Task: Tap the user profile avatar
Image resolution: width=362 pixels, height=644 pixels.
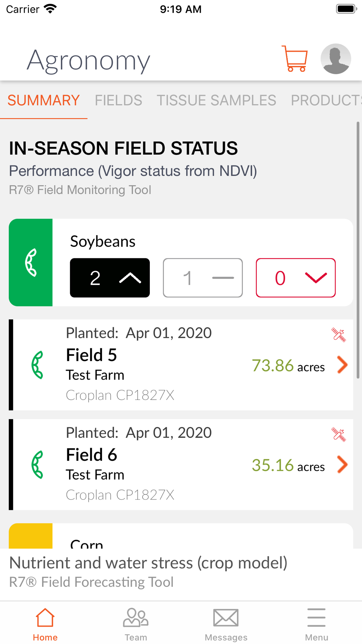Action: click(336, 59)
